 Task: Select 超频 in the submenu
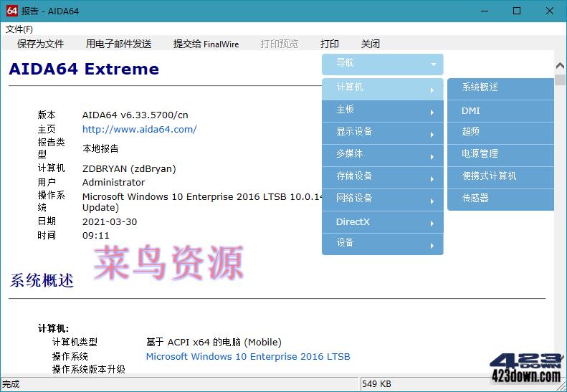pos(500,133)
